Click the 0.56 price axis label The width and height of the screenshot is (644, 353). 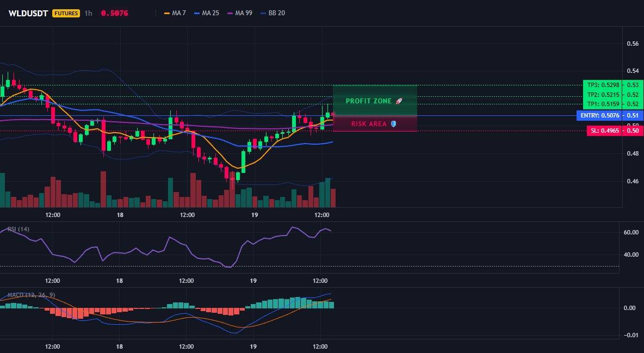tap(633, 44)
